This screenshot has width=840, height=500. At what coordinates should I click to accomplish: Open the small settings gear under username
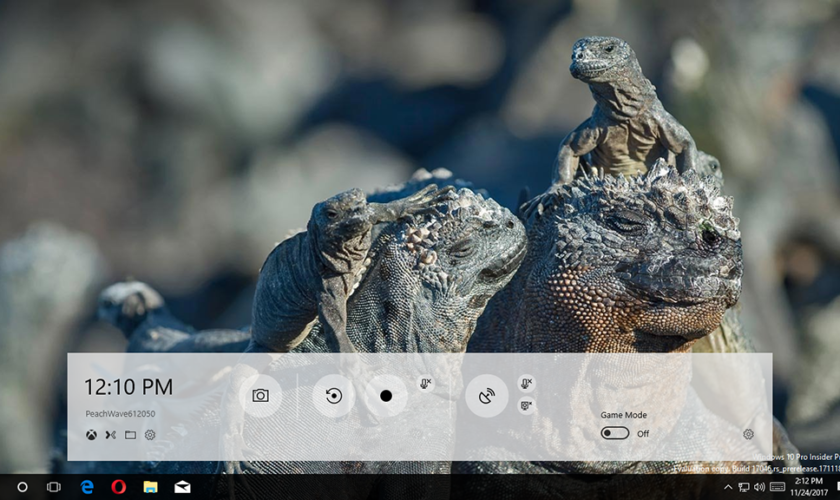[x=150, y=435]
